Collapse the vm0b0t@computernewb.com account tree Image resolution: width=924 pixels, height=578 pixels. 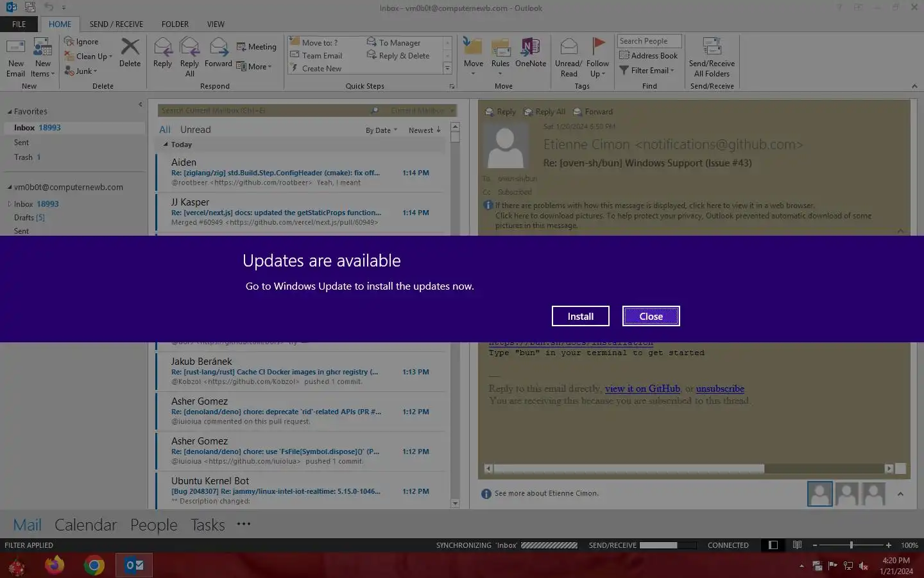(x=10, y=188)
